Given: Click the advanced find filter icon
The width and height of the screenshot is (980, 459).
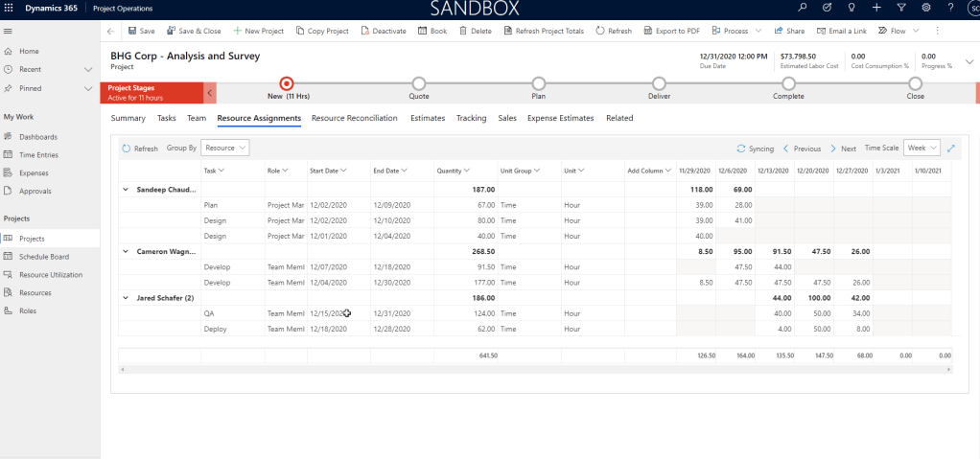Looking at the screenshot, I should click(x=901, y=8).
